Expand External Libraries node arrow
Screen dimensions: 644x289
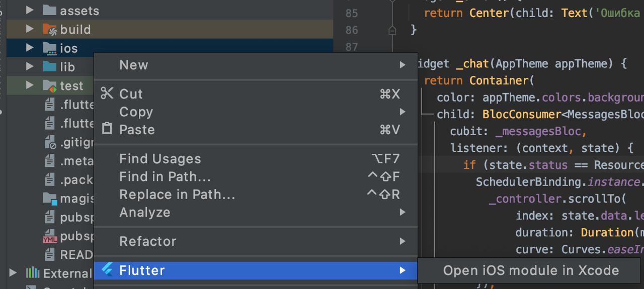pos(14,273)
